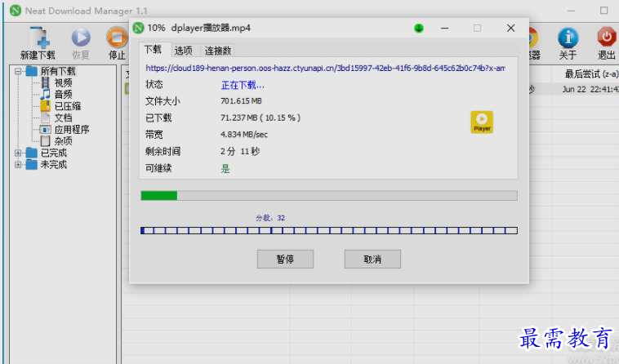Image resolution: width=619 pixels, height=364 pixels.
Task: Select the Audio (音频) category
Action: [63, 94]
